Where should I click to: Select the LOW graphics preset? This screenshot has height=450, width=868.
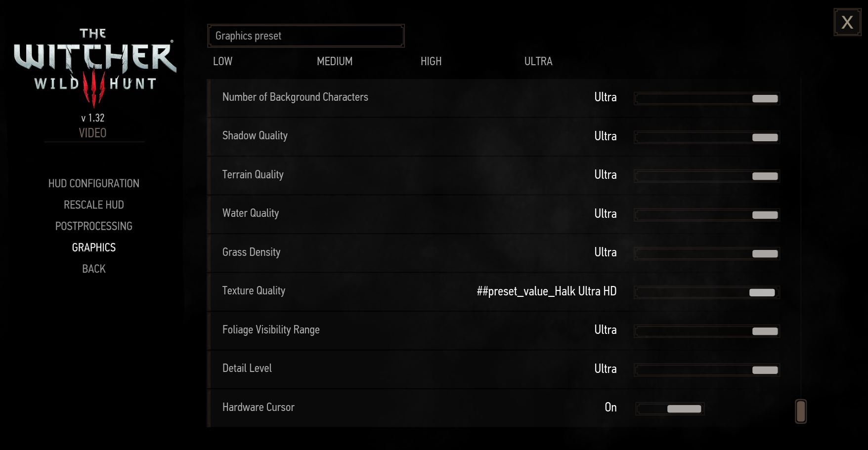(222, 61)
